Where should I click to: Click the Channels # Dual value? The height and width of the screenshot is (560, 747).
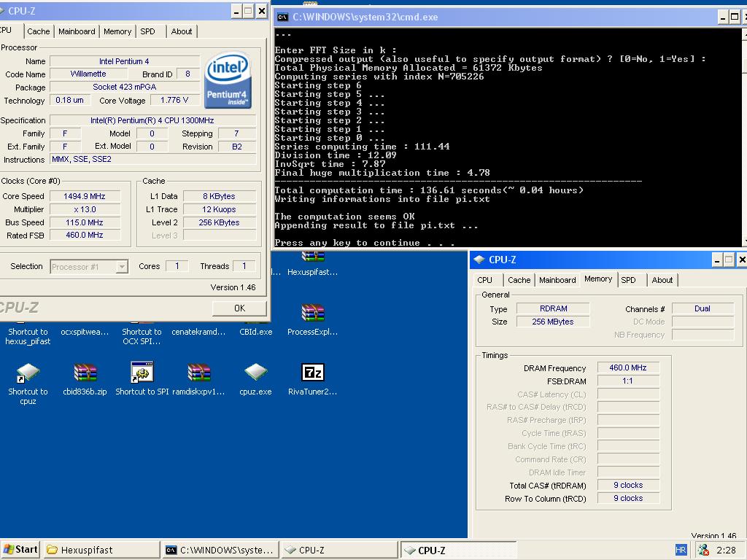pyautogui.click(x=703, y=308)
